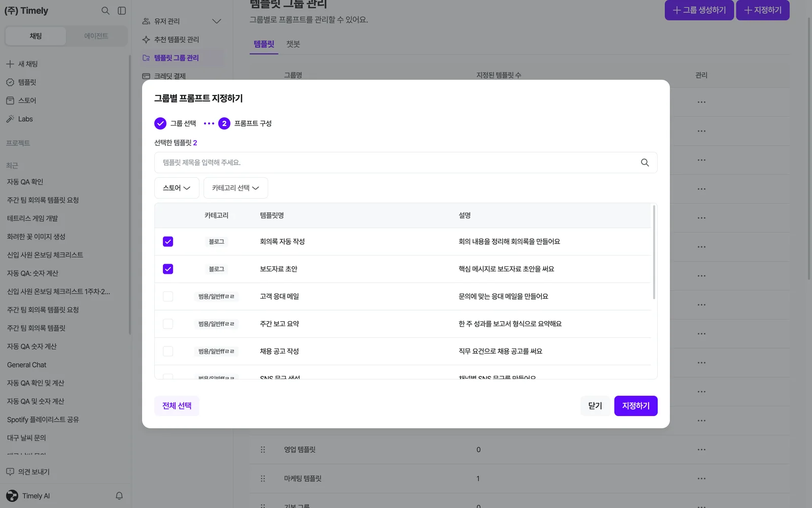The image size is (812, 508).
Task: Click the 고객 응대 메일 template name
Action: [x=280, y=297]
